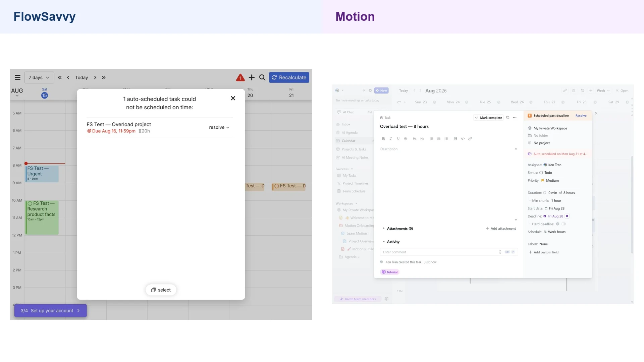Insert a checklist in Motion description
The image size is (644, 362).
[446, 138]
